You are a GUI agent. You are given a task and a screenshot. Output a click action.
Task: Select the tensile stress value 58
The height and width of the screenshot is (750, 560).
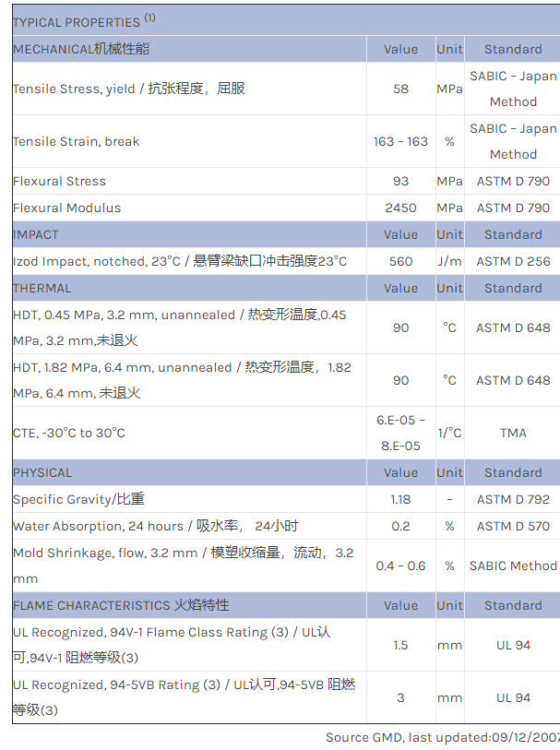tap(400, 89)
